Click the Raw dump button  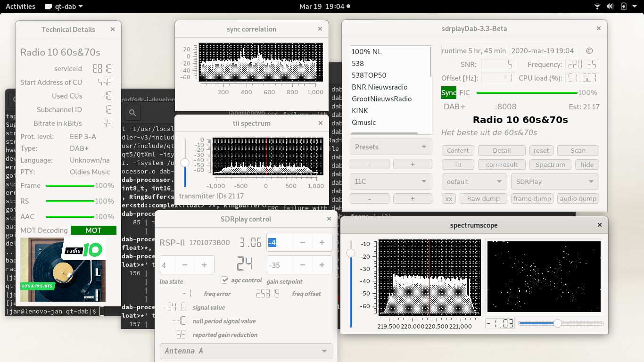tap(483, 198)
